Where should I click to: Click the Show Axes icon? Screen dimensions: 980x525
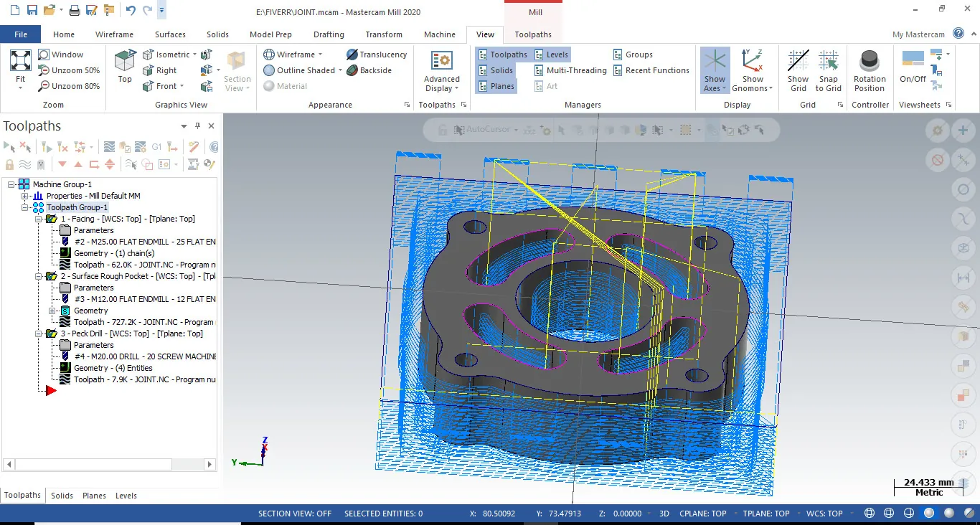715,60
